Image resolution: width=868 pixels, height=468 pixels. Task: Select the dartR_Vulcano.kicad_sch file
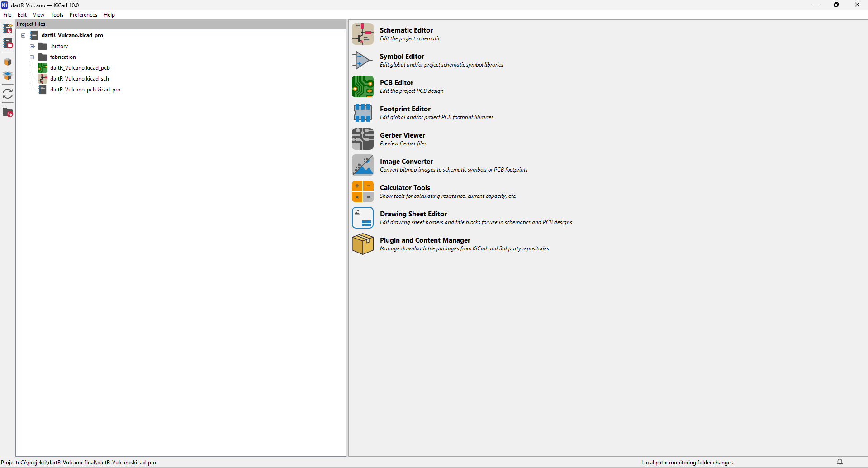pos(80,79)
